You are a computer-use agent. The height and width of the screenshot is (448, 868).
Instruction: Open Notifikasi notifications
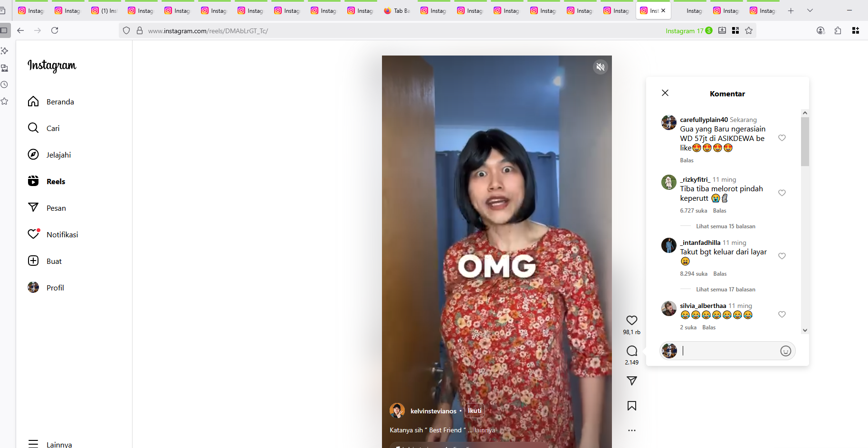(53, 234)
